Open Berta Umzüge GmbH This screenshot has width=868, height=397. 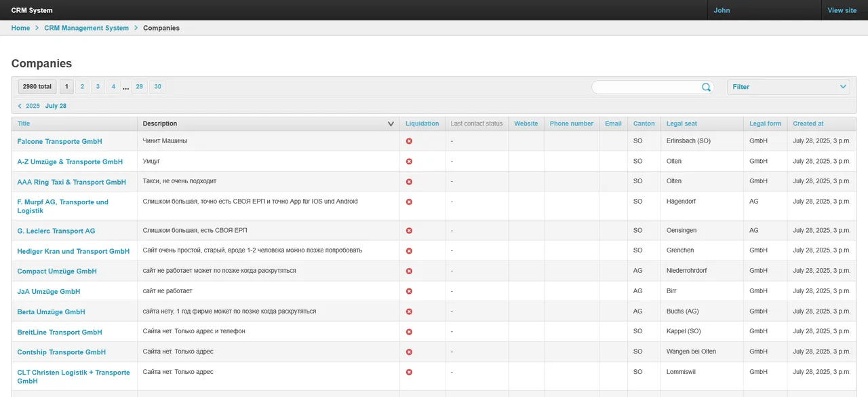[52, 311]
